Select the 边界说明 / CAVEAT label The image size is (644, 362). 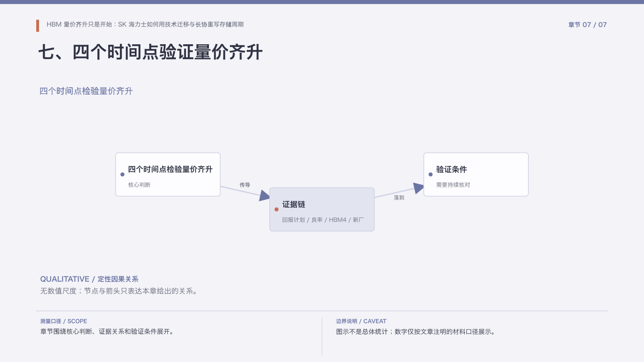click(x=361, y=321)
